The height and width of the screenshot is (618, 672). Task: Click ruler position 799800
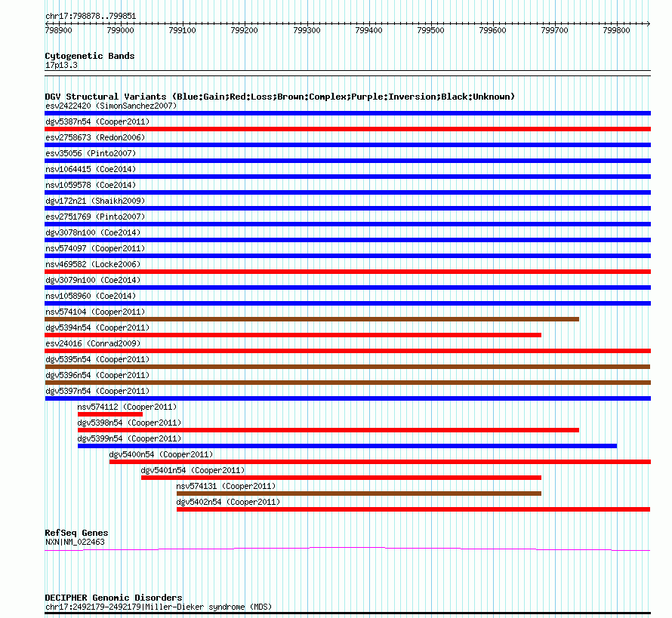pyautogui.click(x=617, y=30)
